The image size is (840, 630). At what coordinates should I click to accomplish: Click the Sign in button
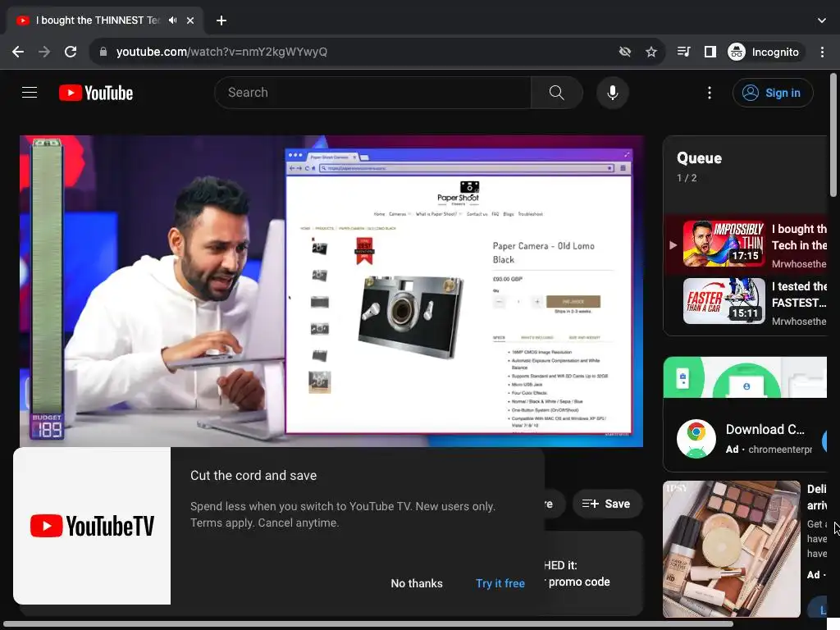[773, 93]
